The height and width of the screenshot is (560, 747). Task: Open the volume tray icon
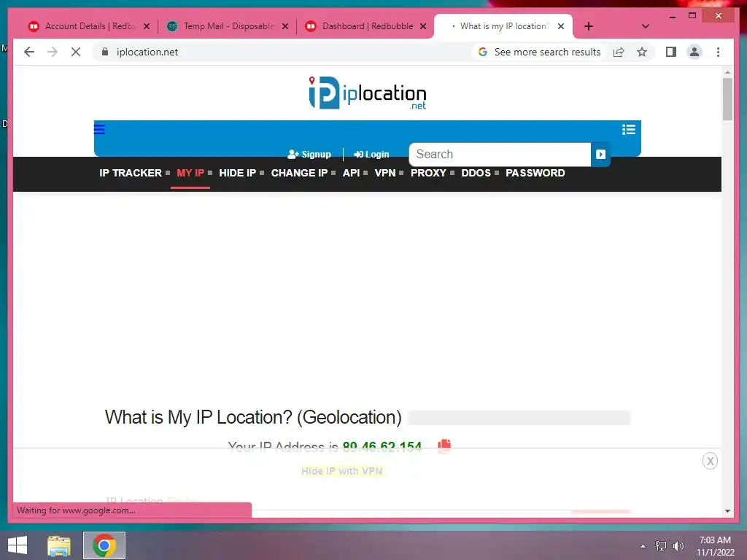pyautogui.click(x=678, y=546)
